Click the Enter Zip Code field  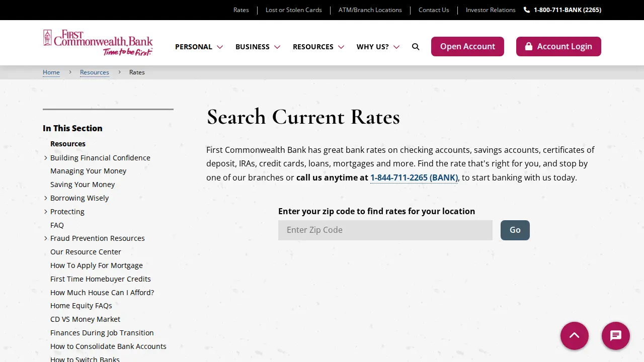(x=385, y=230)
